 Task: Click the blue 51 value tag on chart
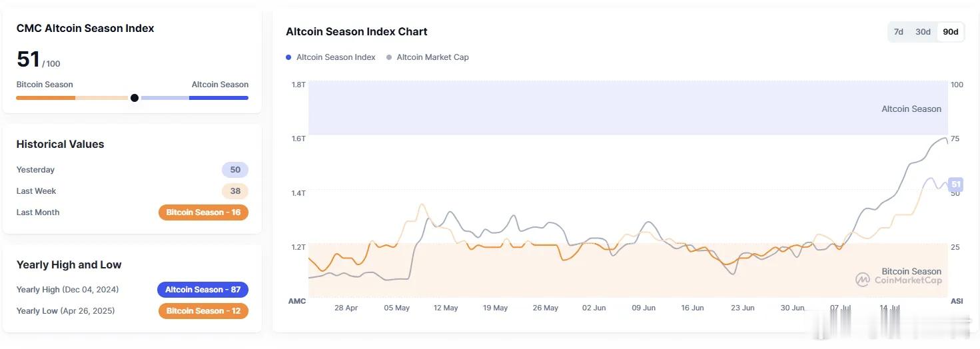(x=956, y=184)
